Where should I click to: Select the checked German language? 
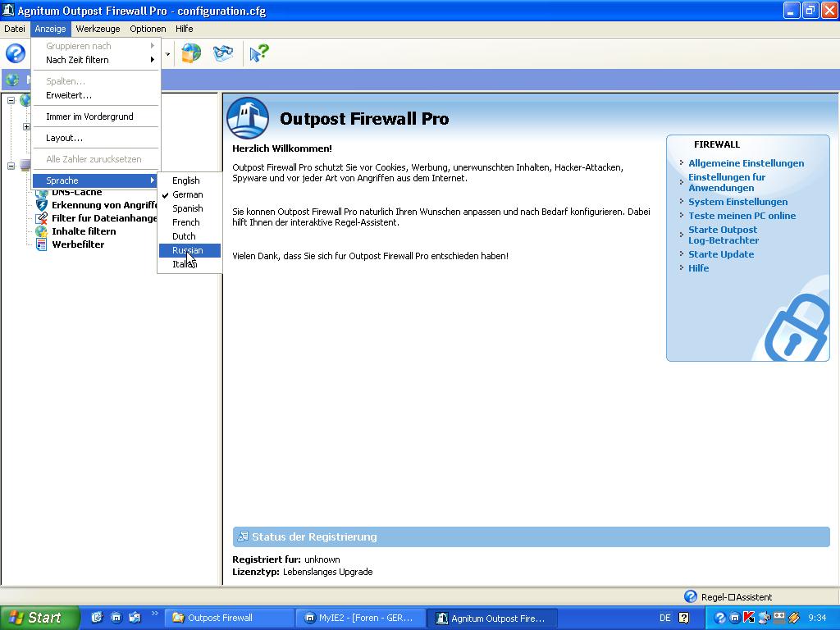point(189,194)
